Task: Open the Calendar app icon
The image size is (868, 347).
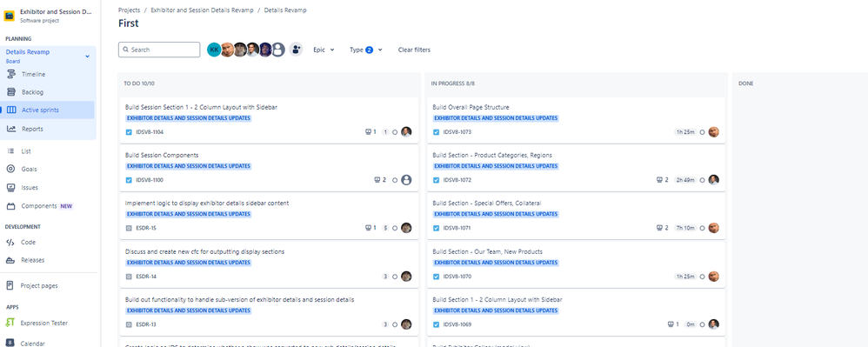Action: pyautogui.click(x=10, y=344)
